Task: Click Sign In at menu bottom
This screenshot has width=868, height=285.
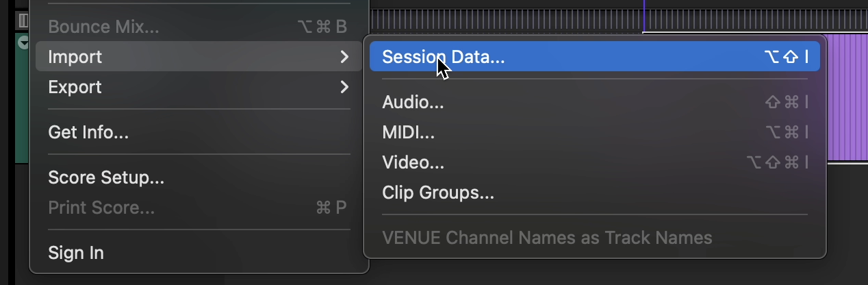Action: (76, 253)
